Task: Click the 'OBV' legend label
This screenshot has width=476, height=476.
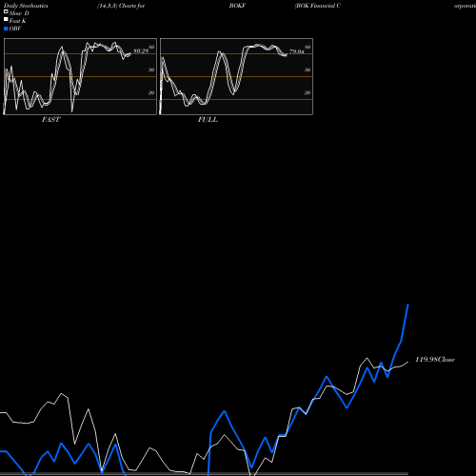Action: pyautogui.click(x=15, y=29)
